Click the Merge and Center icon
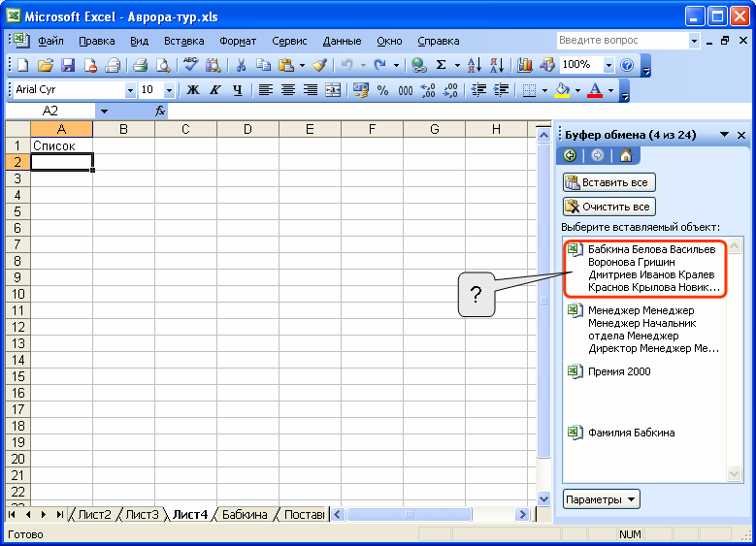The image size is (756, 546). pos(333,90)
